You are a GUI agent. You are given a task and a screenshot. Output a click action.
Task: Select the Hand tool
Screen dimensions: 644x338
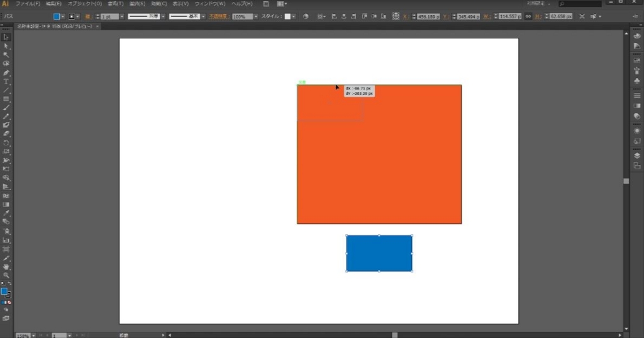(6, 267)
